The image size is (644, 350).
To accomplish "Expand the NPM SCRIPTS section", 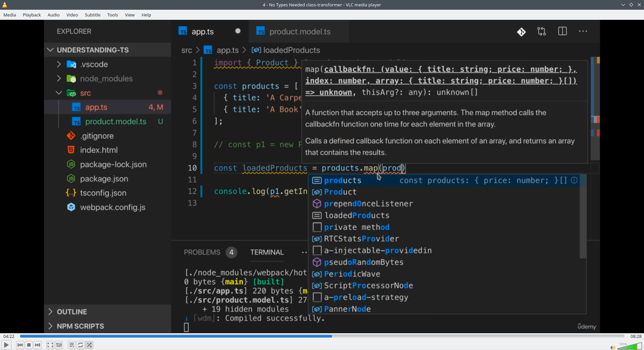I will point(51,326).
